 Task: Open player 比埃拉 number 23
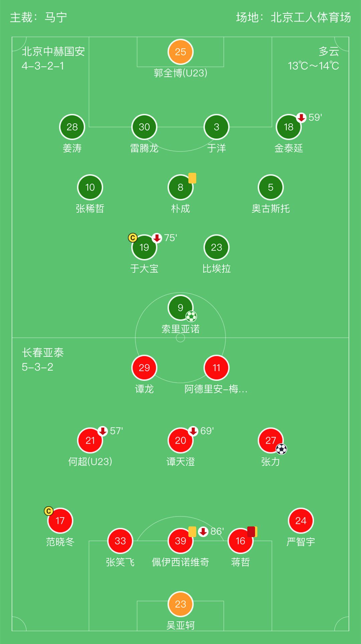[x=216, y=248]
